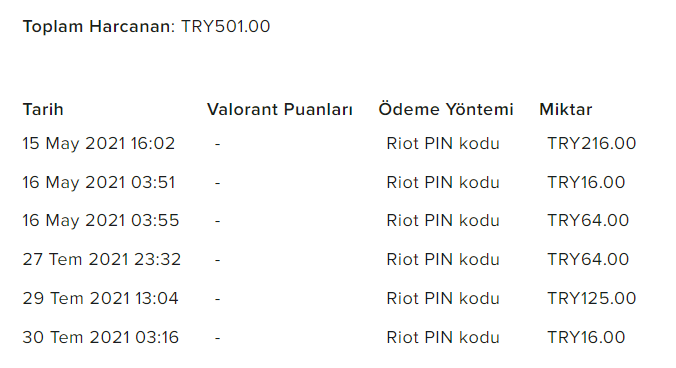Select the 30 Tem 2021 03:16 date entry
Screen dimensions: 676x368
tap(100, 337)
